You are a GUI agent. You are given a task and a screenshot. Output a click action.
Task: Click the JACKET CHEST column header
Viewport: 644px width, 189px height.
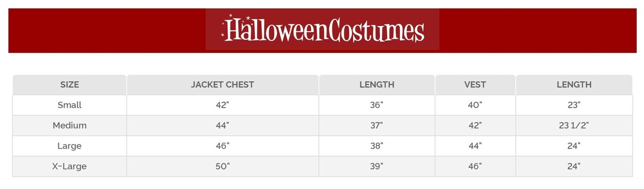[222, 84]
